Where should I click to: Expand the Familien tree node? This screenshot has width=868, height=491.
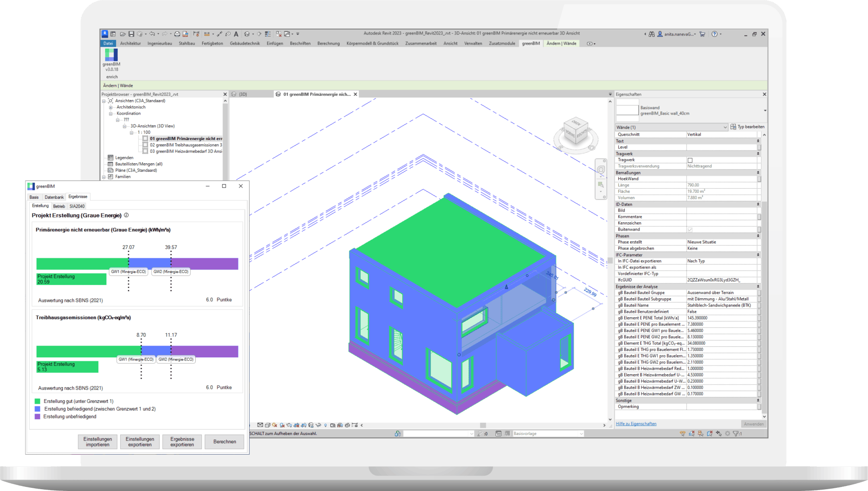click(104, 177)
